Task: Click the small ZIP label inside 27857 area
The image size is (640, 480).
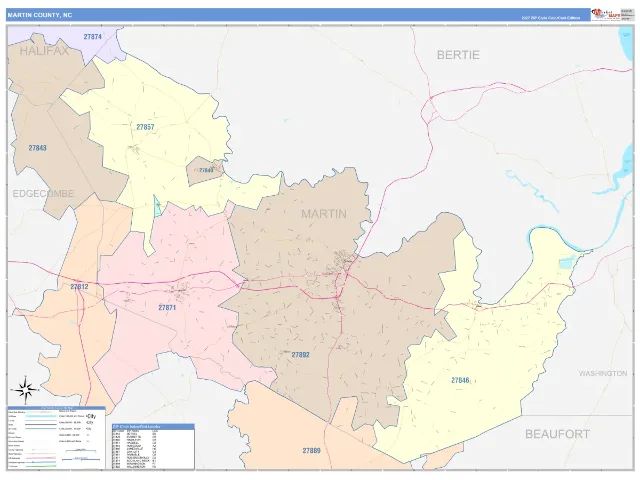Action: coord(206,170)
